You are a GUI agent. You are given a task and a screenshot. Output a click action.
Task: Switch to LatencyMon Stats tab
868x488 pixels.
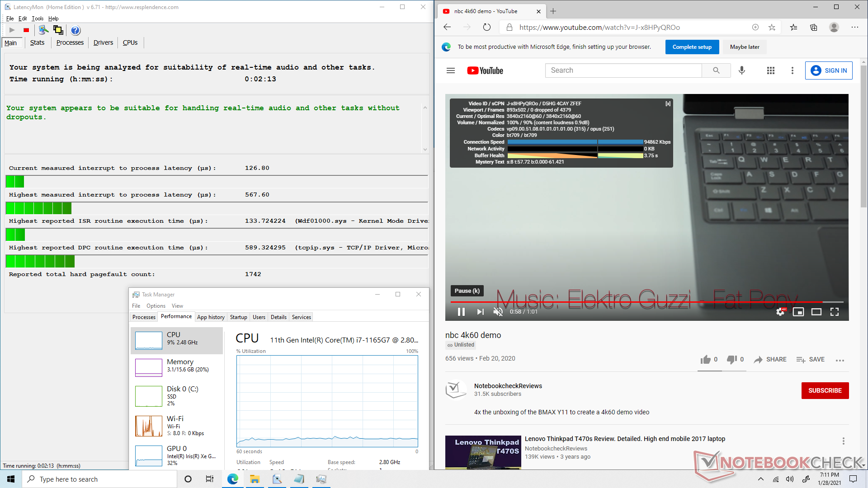37,42
